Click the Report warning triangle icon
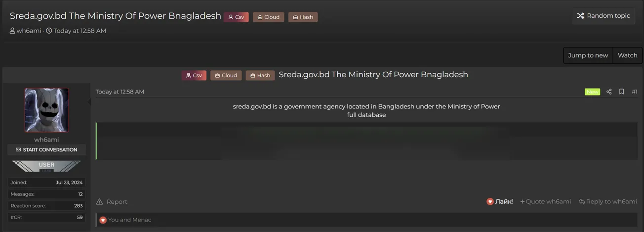Screen dimensions: 644x232 (99, 201)
